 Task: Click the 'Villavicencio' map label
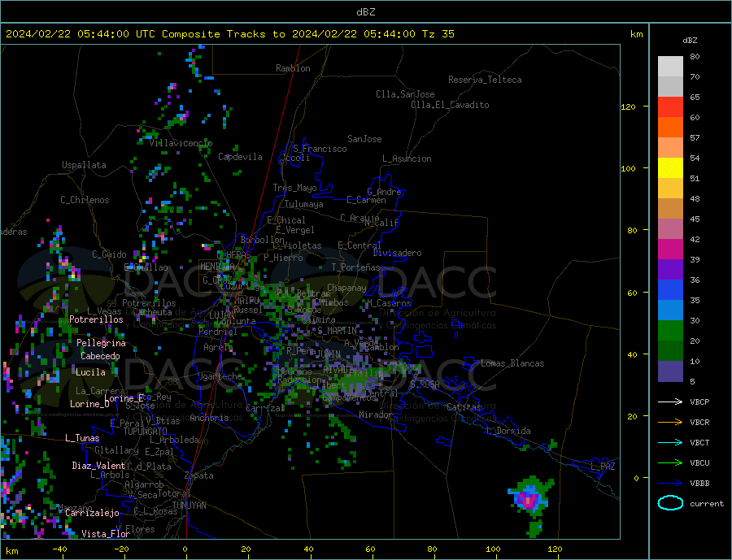point(181,143)
